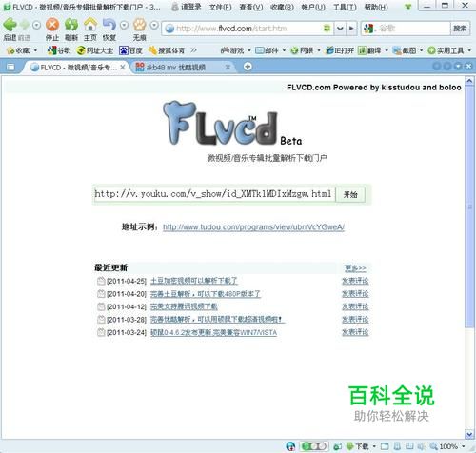Click the paw-print 无痕 browsing icon
The height and width of the screenshot is (453, 476).
point(139,25)
